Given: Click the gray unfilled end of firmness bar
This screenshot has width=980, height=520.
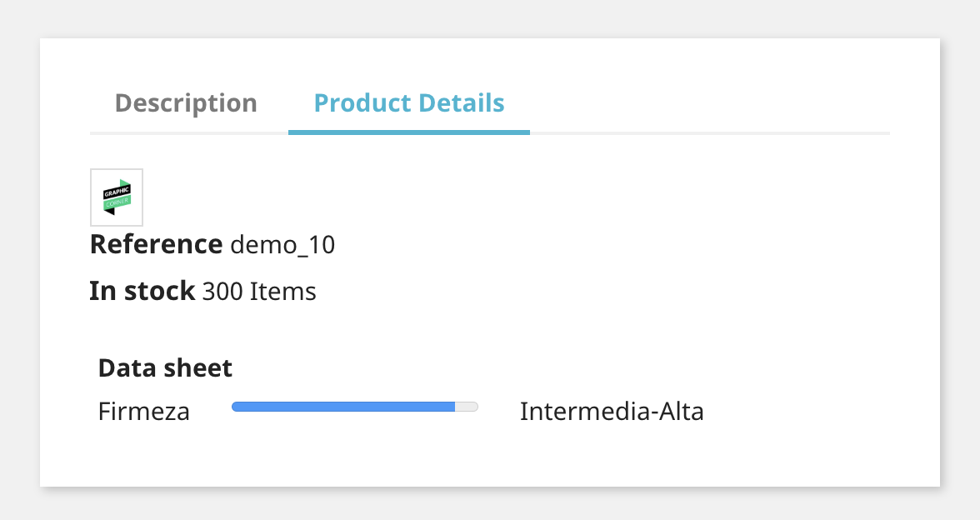Looking at the screenshot, I should tap(467, 407).
